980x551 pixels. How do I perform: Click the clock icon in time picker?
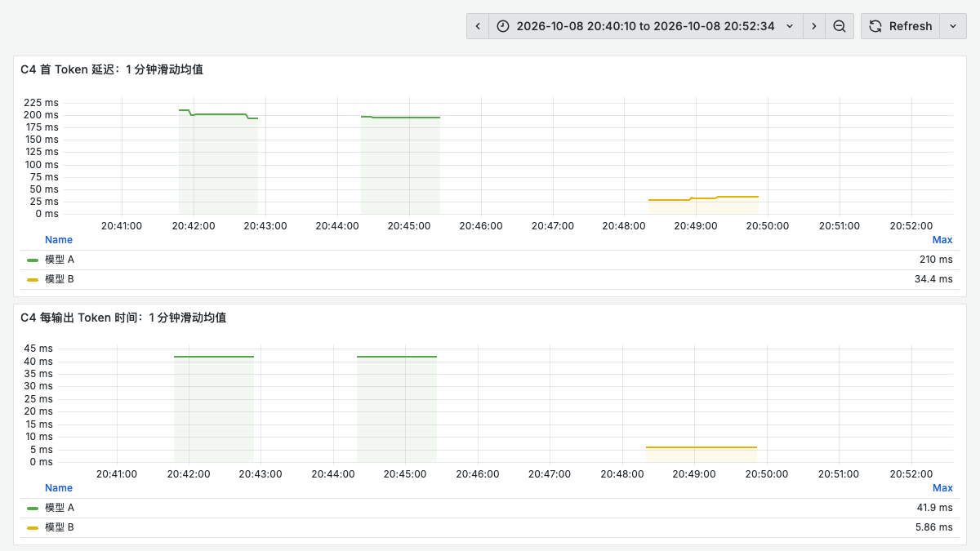(x=503, y=26)
